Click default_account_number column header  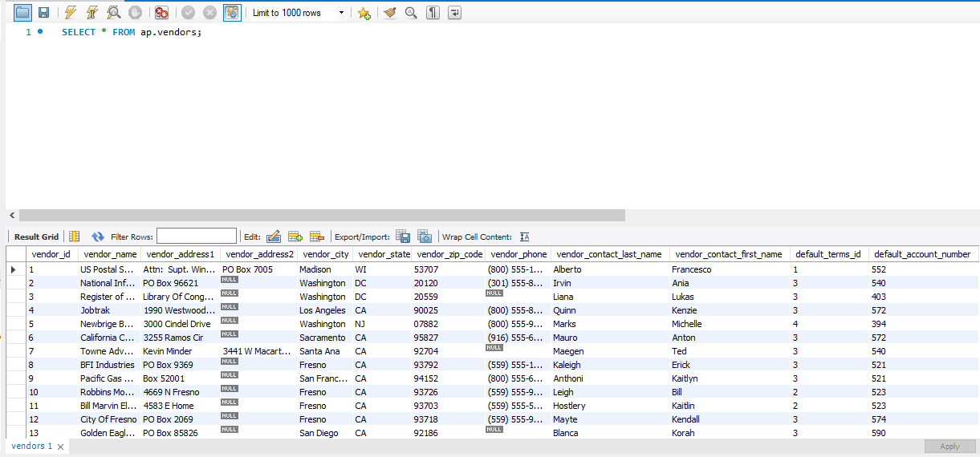922,254
